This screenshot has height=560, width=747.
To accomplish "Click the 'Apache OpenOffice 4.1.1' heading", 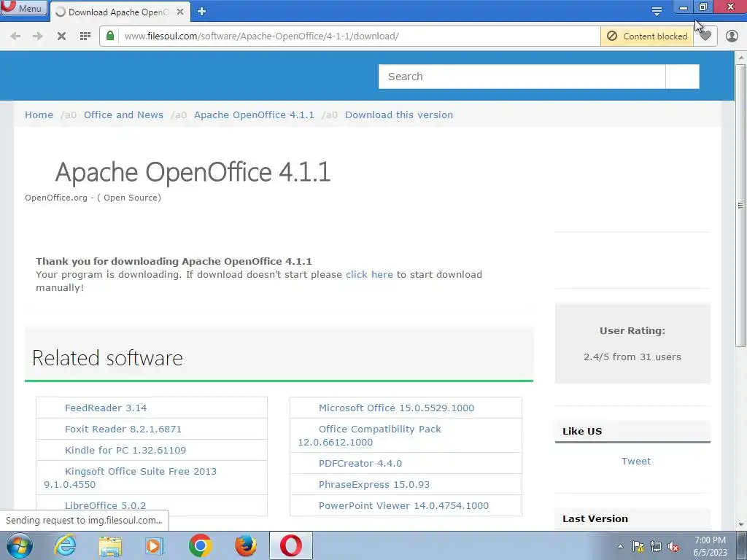I will (x=193, y=172).
